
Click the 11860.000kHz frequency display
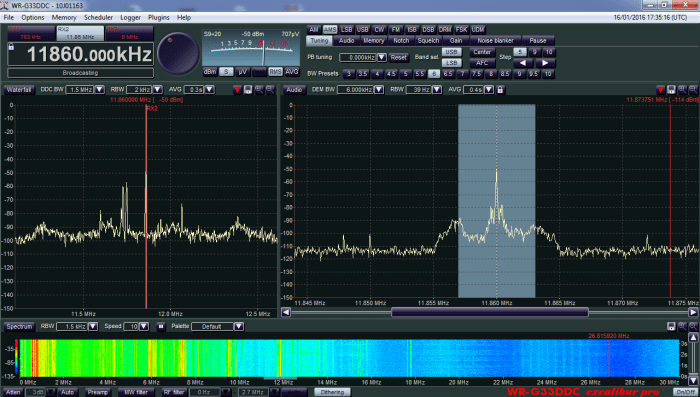click(81, 54)
